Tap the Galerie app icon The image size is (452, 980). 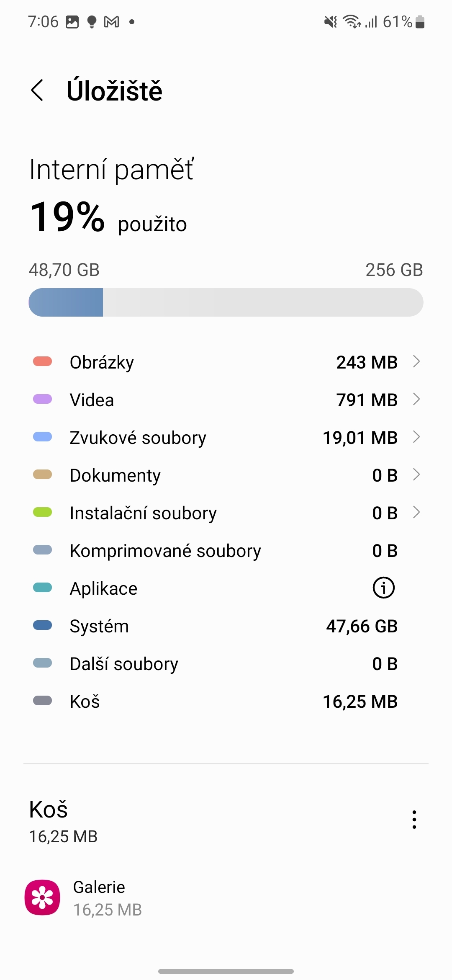coord(42,897)
